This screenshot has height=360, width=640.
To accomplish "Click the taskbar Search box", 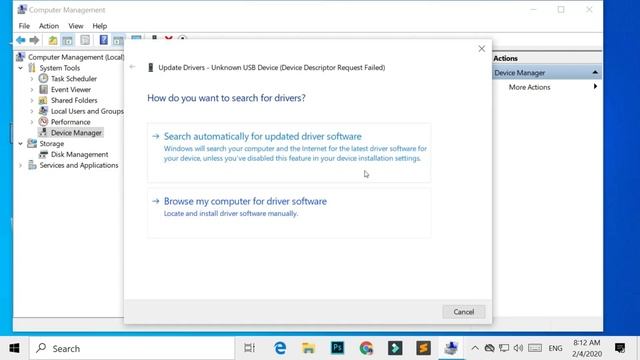I will [131, 348].
